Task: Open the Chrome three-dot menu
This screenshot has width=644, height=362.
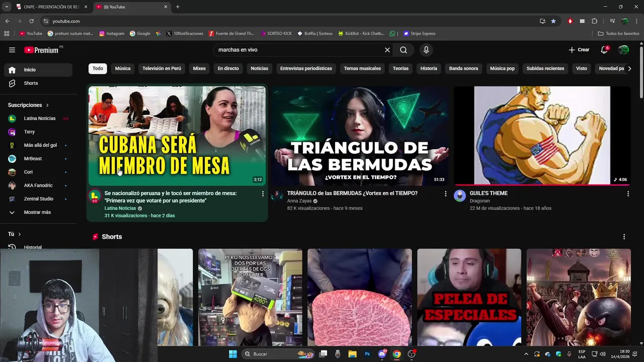Action: 636,21
